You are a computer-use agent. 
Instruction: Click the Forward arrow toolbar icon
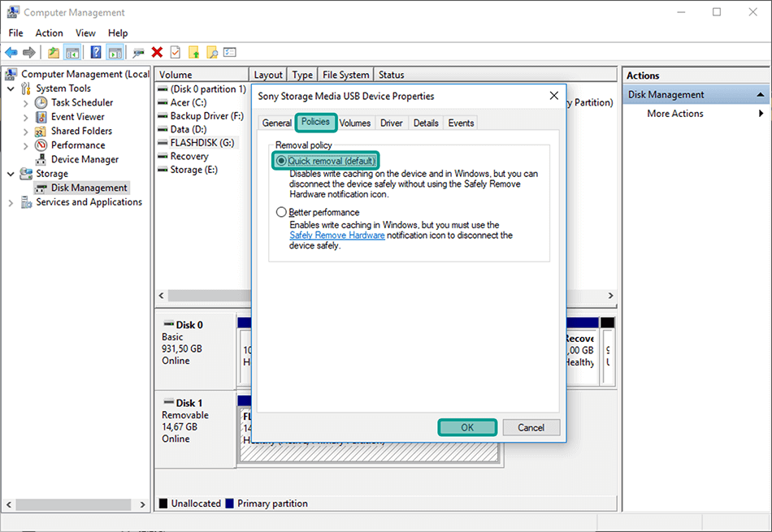pos(29,52)
